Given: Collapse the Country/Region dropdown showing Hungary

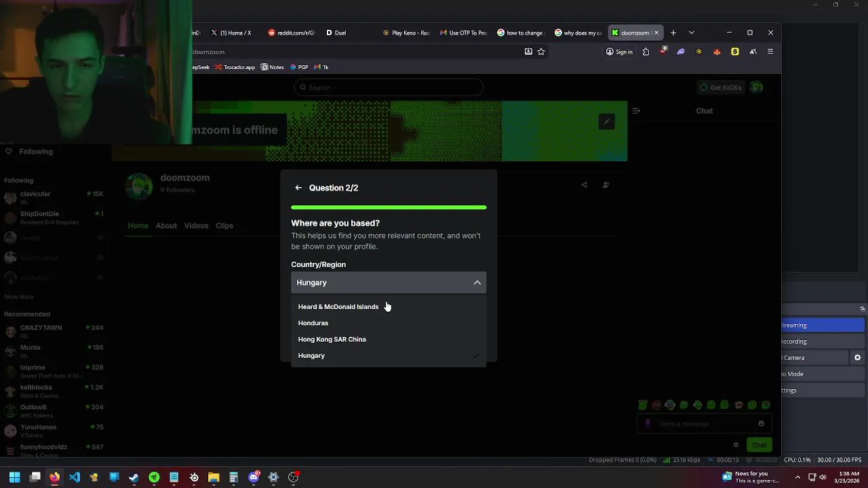Looking at the screenshot, I should click(389, 283).
